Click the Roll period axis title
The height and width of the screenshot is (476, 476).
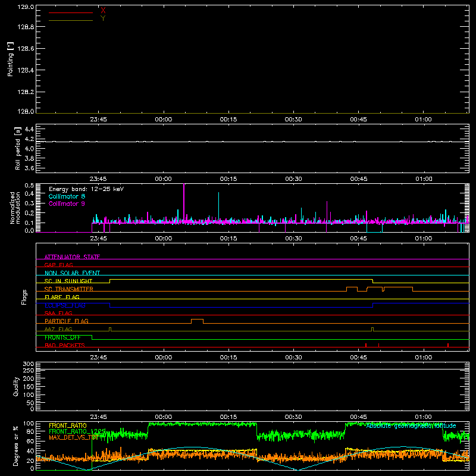click(x=18, y=148)
